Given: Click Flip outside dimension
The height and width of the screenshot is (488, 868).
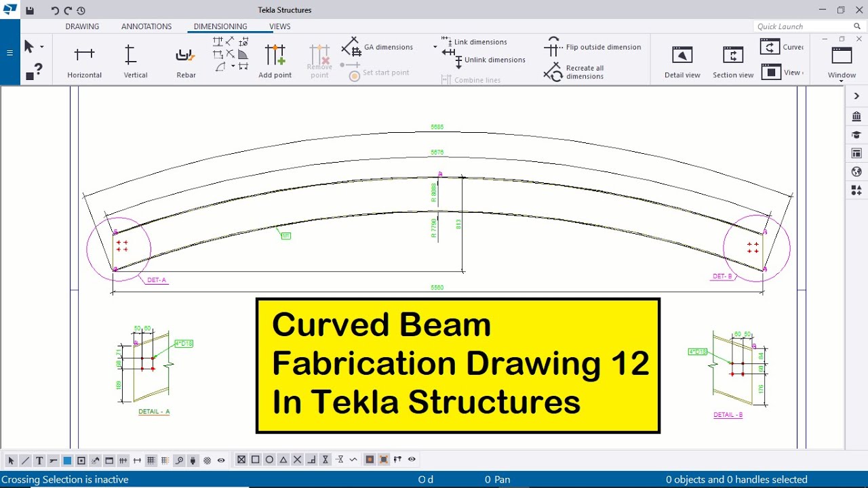Looking at the screenshot, I should click(593, 47).
